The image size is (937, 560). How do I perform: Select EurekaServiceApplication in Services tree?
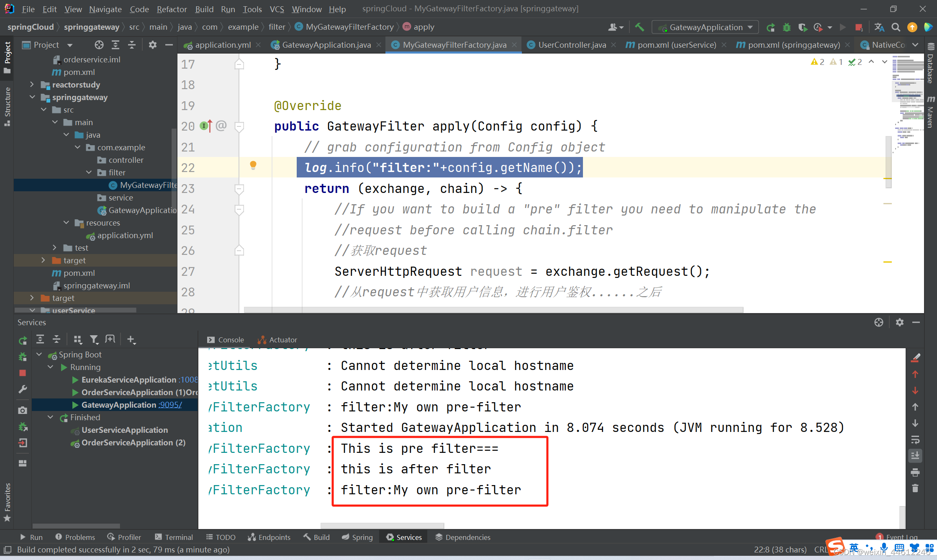point(128,380)
